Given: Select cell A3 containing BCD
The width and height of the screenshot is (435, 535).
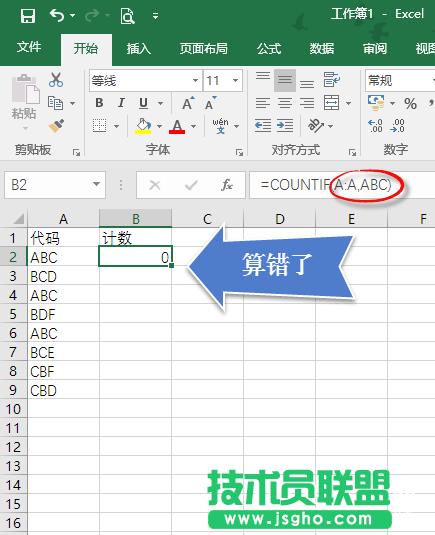Looking at the screenshot, I should pyautogui.click(x=63, y=276).
